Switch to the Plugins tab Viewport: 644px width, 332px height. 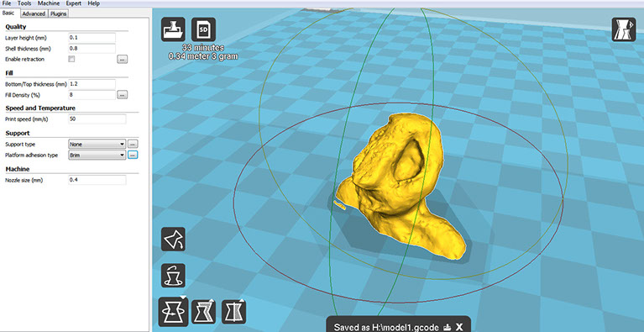click(x=58, y=13)
